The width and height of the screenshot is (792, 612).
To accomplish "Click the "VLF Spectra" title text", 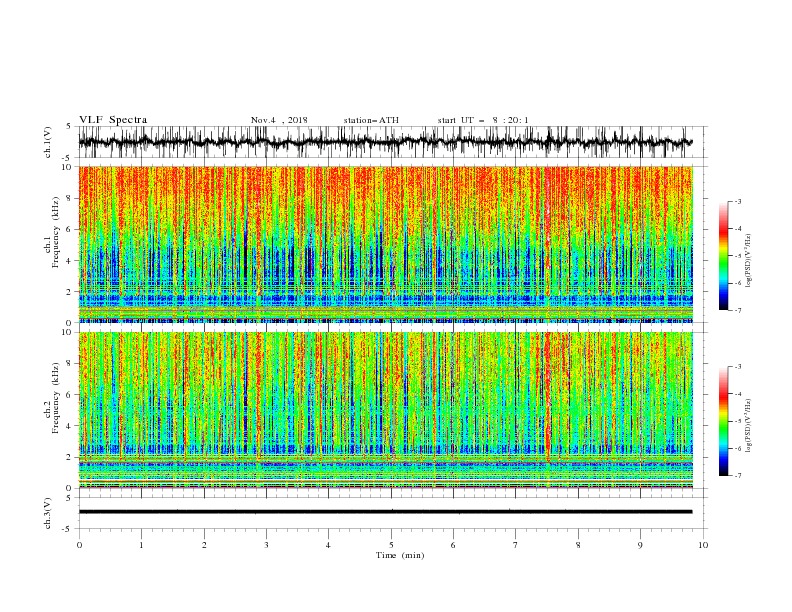I will pos(113,120).
